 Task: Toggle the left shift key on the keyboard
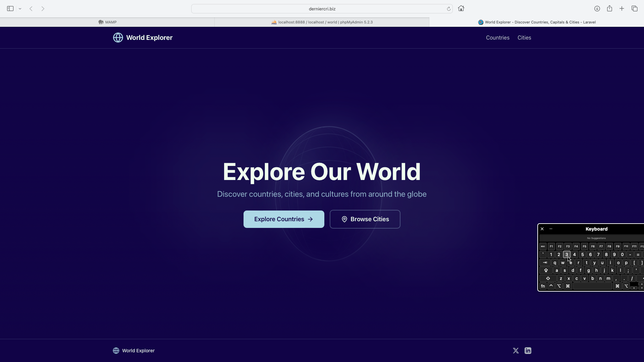548,278
